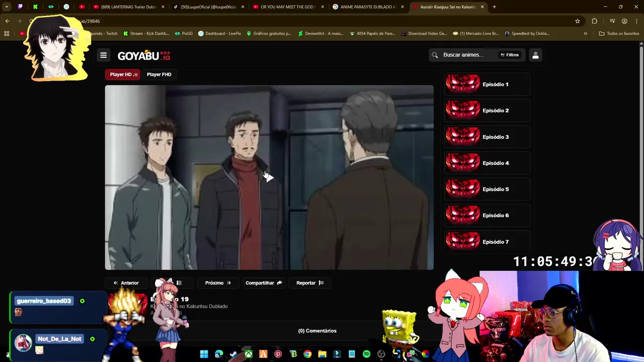Click the search magnifier icon
This screenshot has width=644, height=362.
[x=435, y=55]
